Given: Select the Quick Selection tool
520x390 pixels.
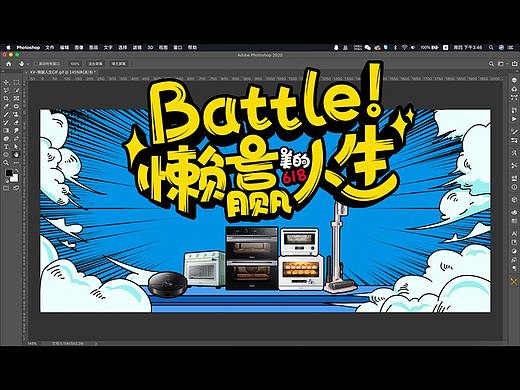Looking at the screenshot, I should (x=16, y=90).
